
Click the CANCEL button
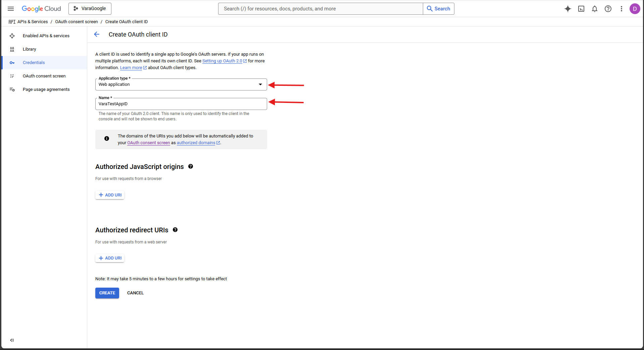point(135,293)
